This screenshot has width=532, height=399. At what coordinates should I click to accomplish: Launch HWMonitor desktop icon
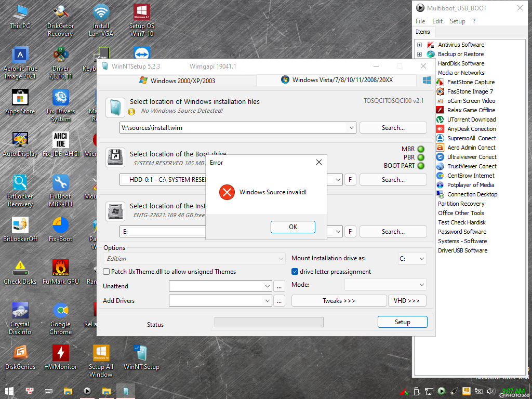coord(60,357)
